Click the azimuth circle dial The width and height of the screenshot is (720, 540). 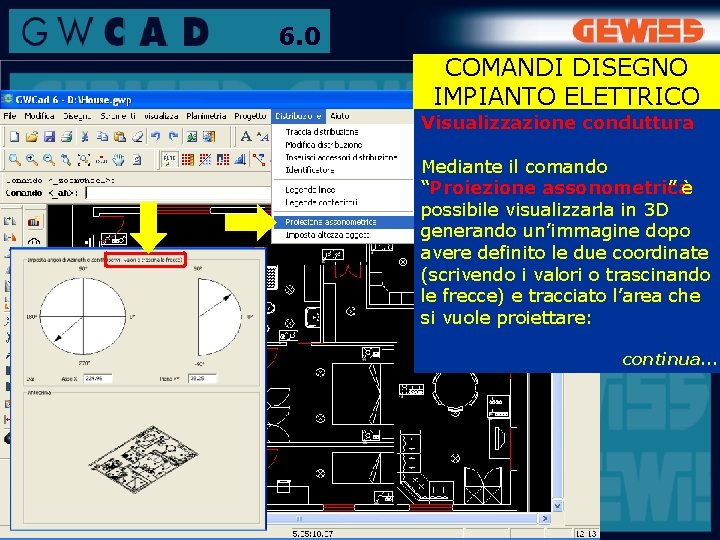(83, 316)
